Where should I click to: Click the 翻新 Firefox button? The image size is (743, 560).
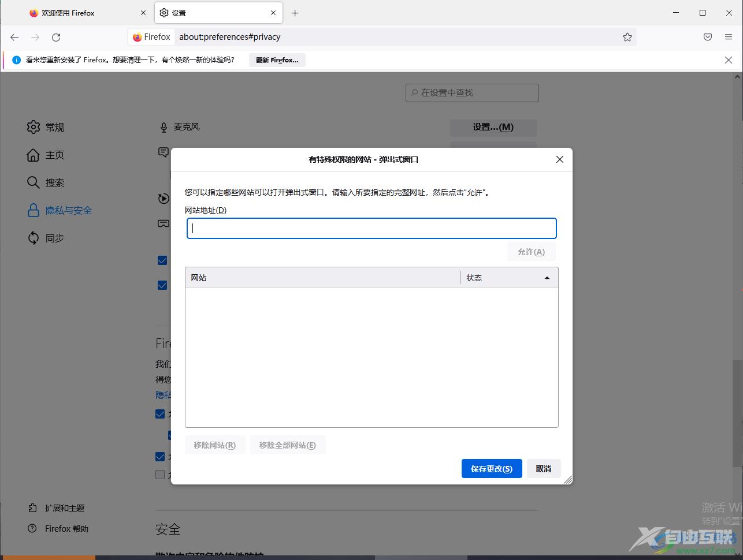277,60
